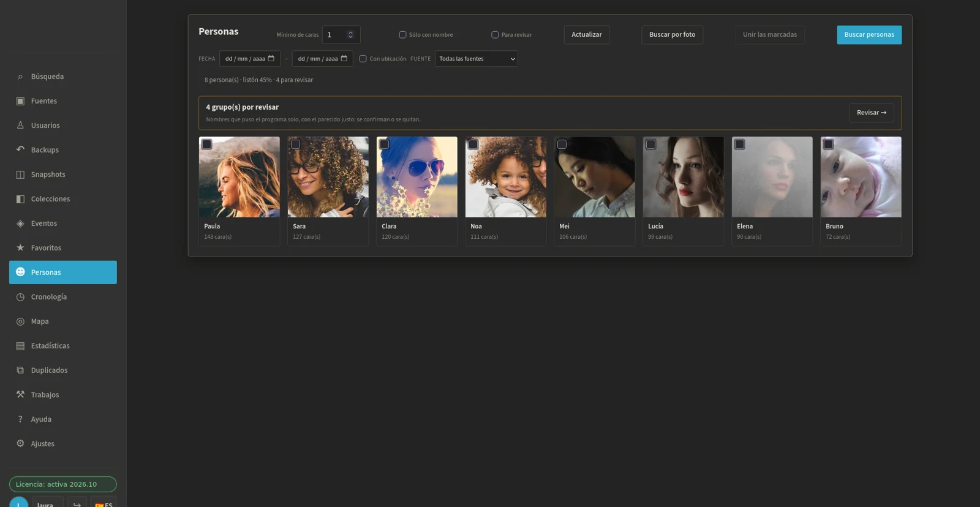Click the Actualizar button
980x507 pixels.
coord(587,35)
